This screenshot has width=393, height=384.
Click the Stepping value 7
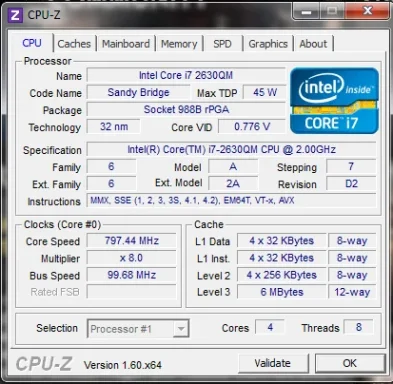pyautogui.click(x=351, y=166)
